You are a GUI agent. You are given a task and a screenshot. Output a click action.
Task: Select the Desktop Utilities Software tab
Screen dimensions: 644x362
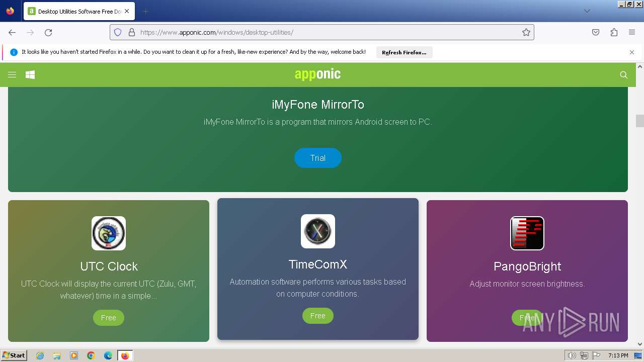tap(79, 11)
